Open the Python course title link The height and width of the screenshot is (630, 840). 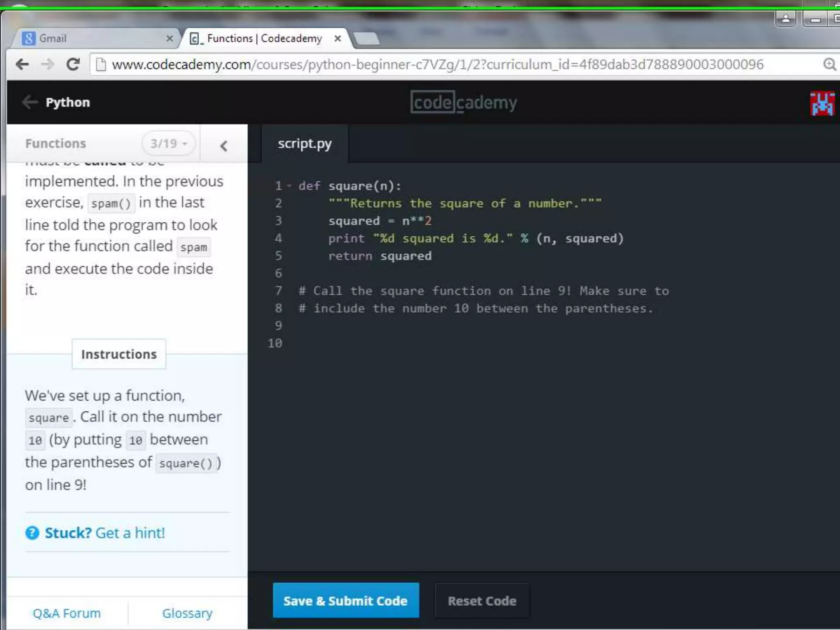68,102
